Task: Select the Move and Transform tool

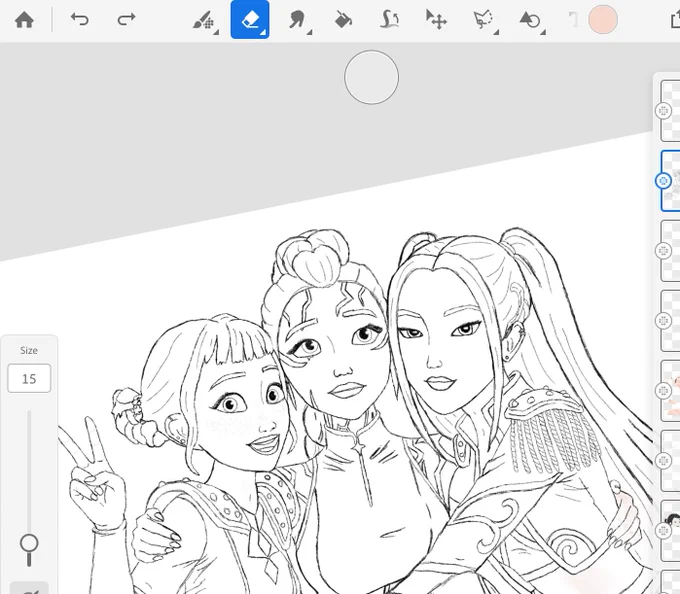Action: [436, 20]
